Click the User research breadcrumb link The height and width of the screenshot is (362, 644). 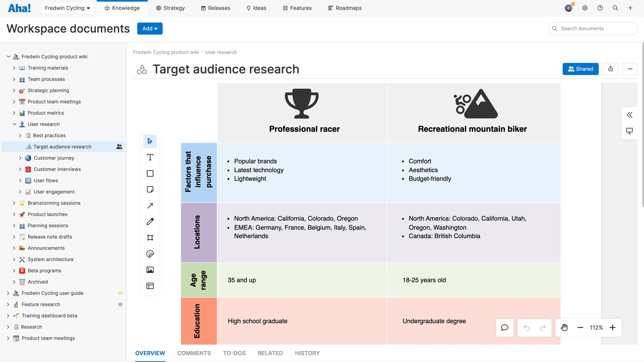tap(221, 52)
